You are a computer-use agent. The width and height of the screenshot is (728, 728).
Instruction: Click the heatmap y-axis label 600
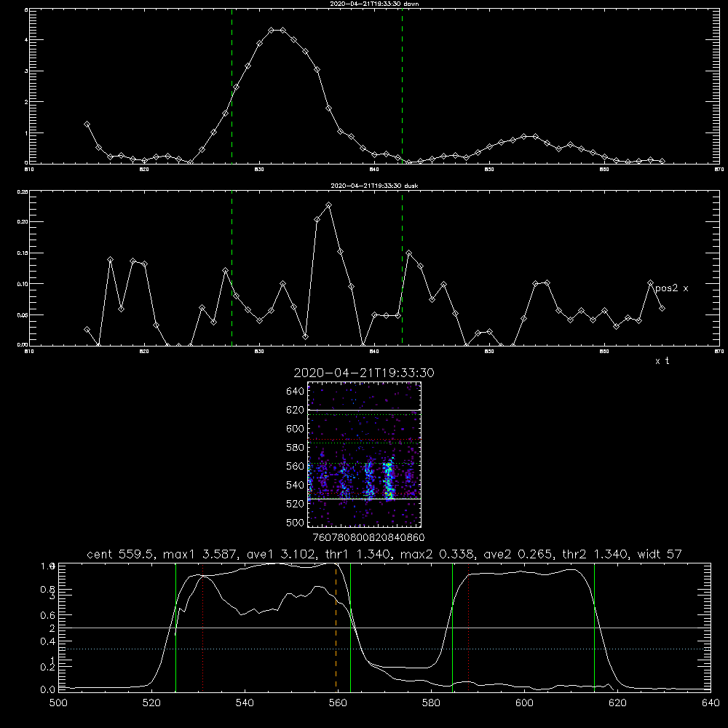coord(296,429)
